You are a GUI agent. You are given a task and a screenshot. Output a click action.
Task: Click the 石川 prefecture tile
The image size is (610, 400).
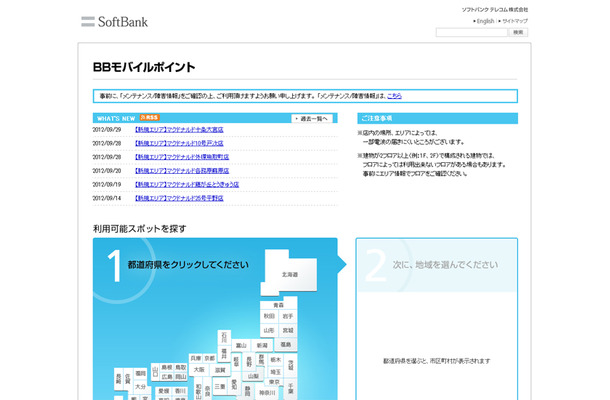(x=224, y=337)
